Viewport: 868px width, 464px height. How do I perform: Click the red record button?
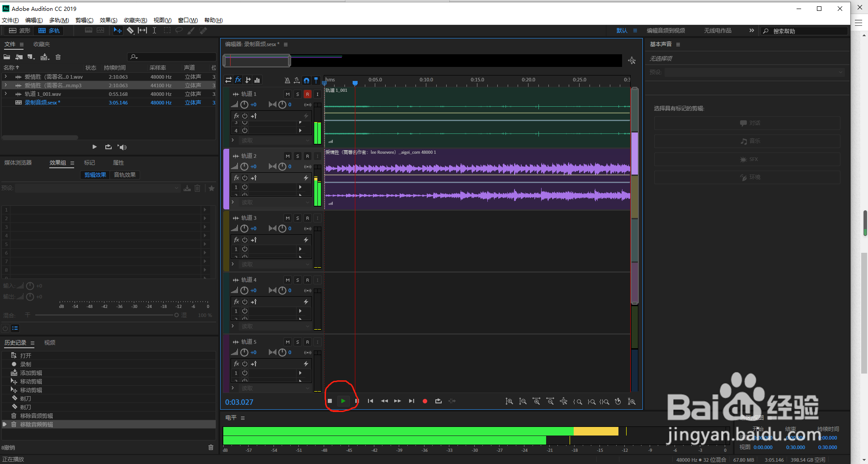pos(425,401)
